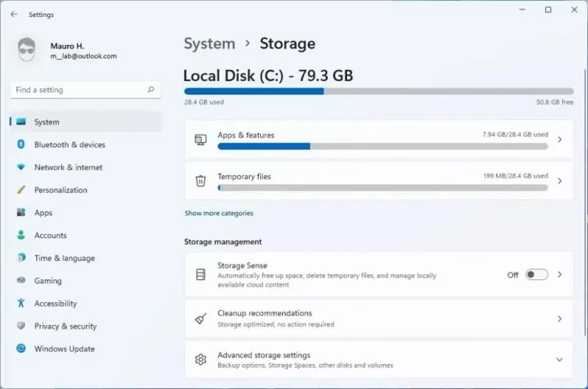Select System in the sidebar

tap(86, 121)
